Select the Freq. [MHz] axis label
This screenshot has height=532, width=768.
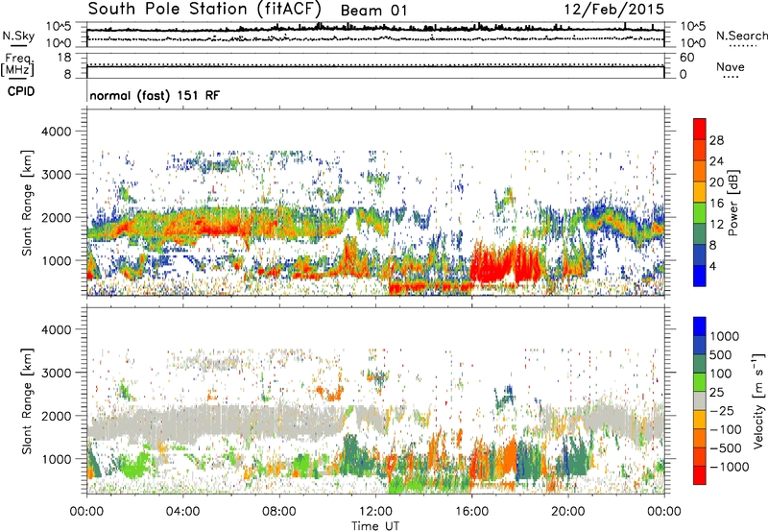(17, 64)
